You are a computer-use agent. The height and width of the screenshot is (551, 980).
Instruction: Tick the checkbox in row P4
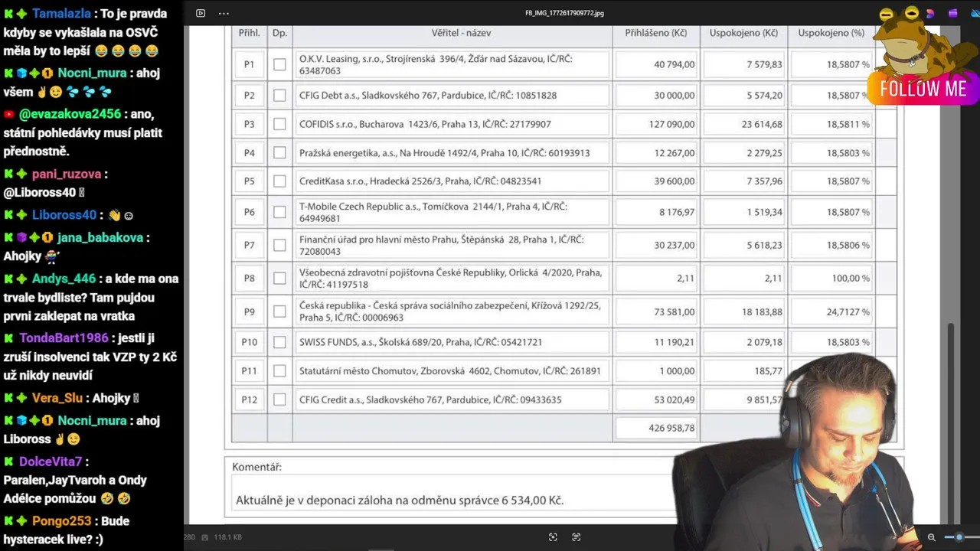[x=279, y=153]
